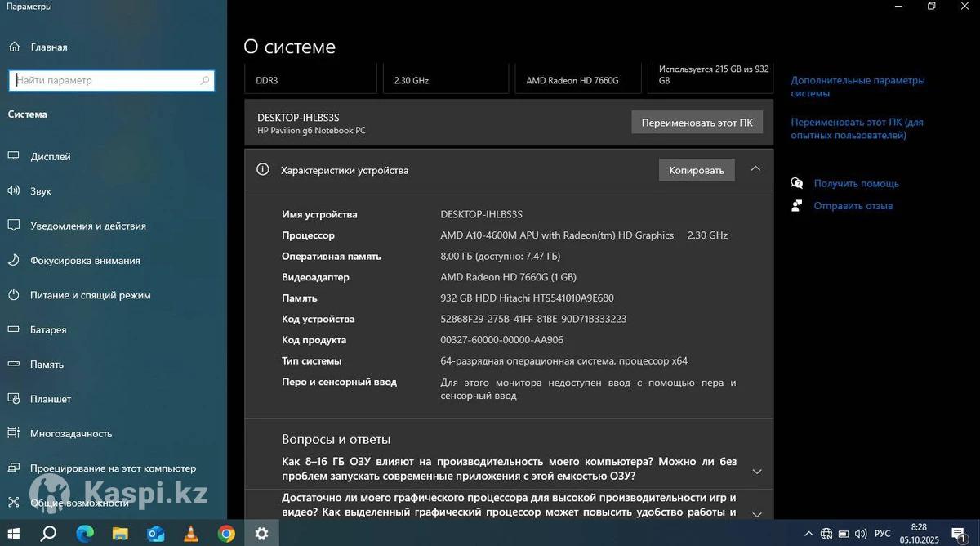Open the Tablet settings icon
Image resolution: width=980 pixels, height=546 pixels.
tap(14, 399)
